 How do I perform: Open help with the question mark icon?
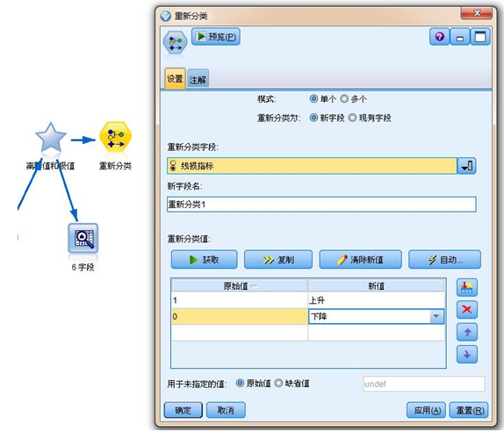(439, 37)
